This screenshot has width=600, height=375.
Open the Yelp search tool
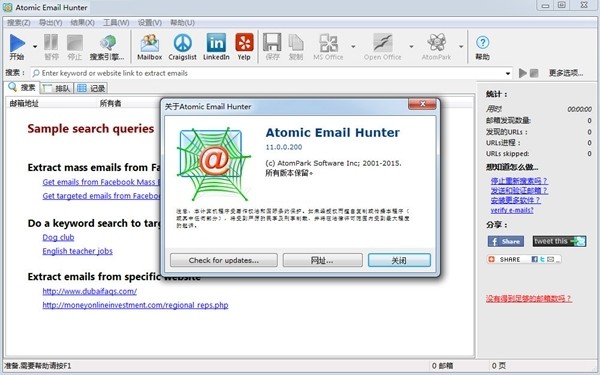pyautogui.click(x=244, y=43)
